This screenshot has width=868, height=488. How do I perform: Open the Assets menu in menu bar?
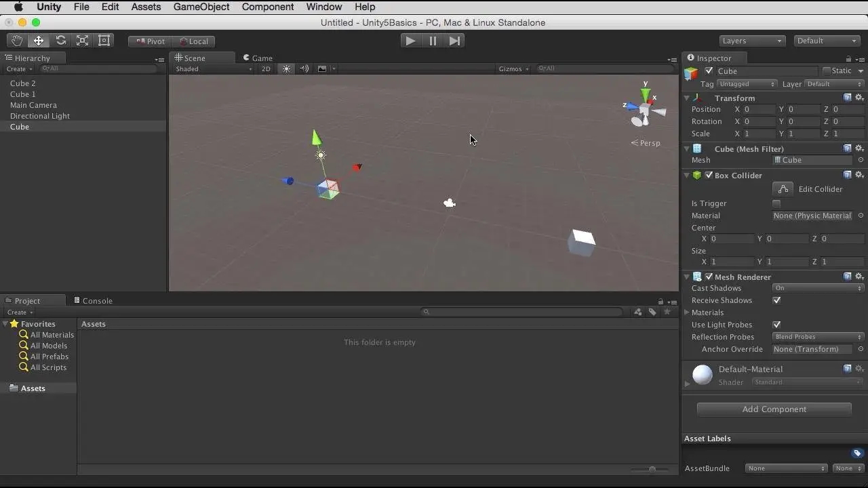(x=146, y=7)
